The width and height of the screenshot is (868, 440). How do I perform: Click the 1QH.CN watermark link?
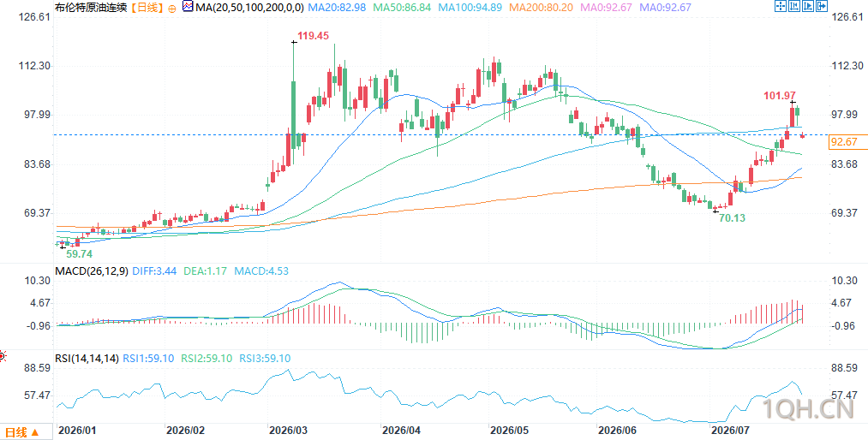pos(806,410)
